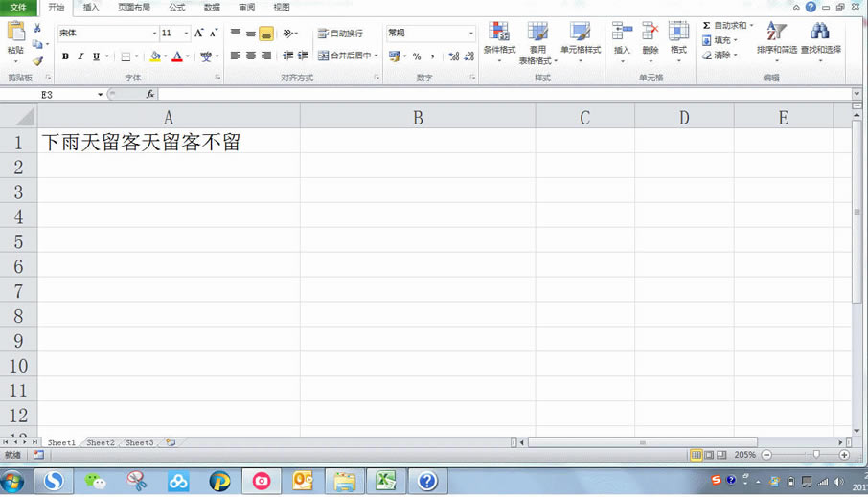Toggle Italic formatting
The width and height of the screenshot is (868, 497).
pyautogui.click(x=80, y=56)
